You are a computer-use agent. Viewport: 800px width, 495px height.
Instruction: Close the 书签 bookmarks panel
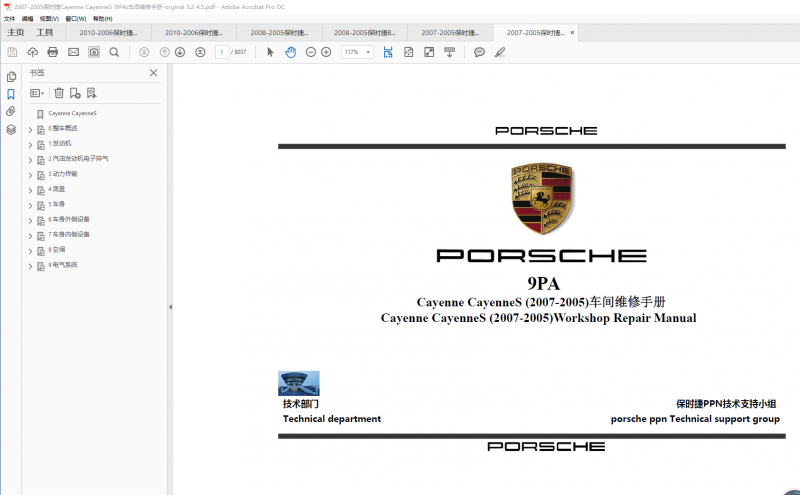154,73
